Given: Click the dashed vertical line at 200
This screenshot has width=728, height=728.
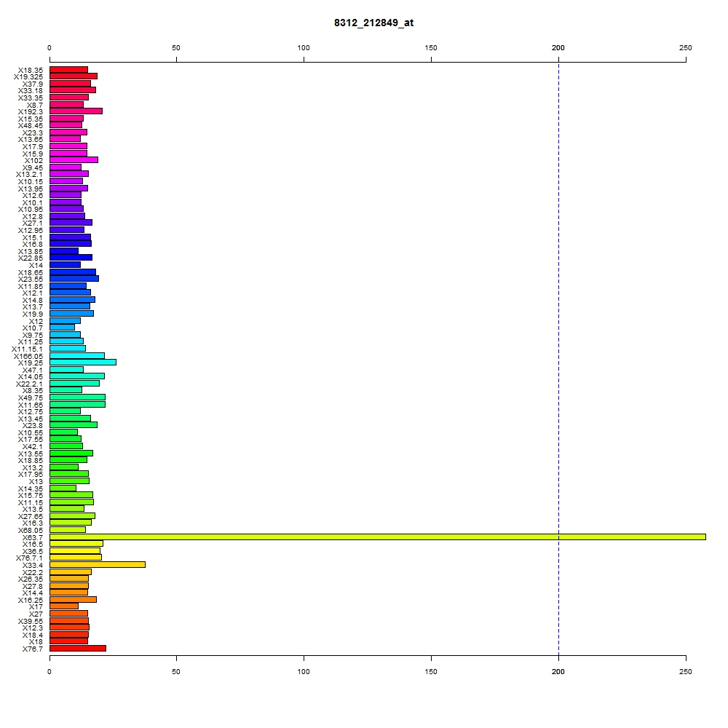Looking at the screenshot, I should click(558, 358).
